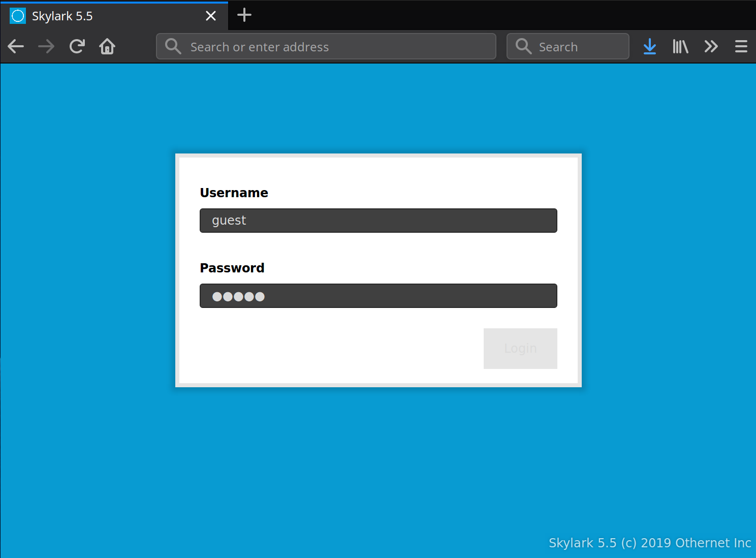
Task: Open the library bookmarks icon
Action: tap(680, 47)
